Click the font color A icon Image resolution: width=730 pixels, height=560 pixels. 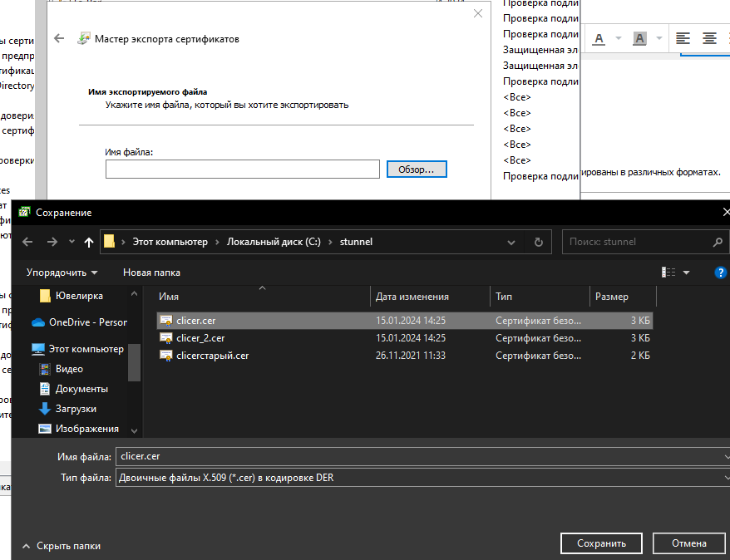click(599, 38)
